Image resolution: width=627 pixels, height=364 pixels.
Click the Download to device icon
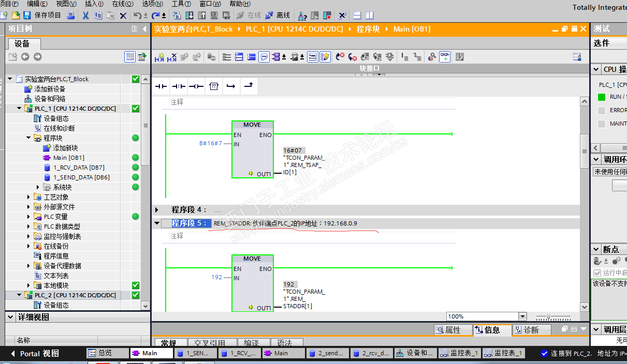[x=189, y=16]
